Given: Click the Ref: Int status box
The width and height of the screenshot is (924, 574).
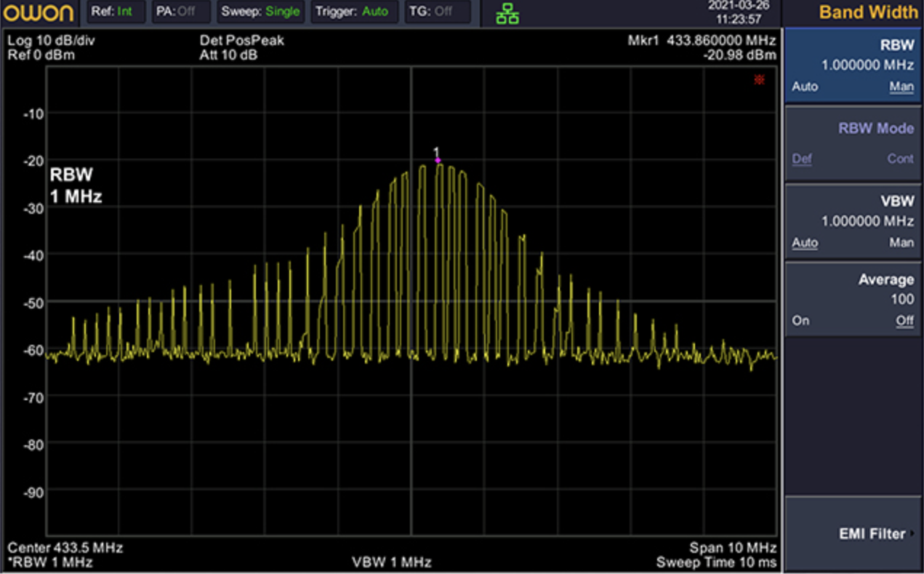Looking at the screenshot, I should 116,12.
